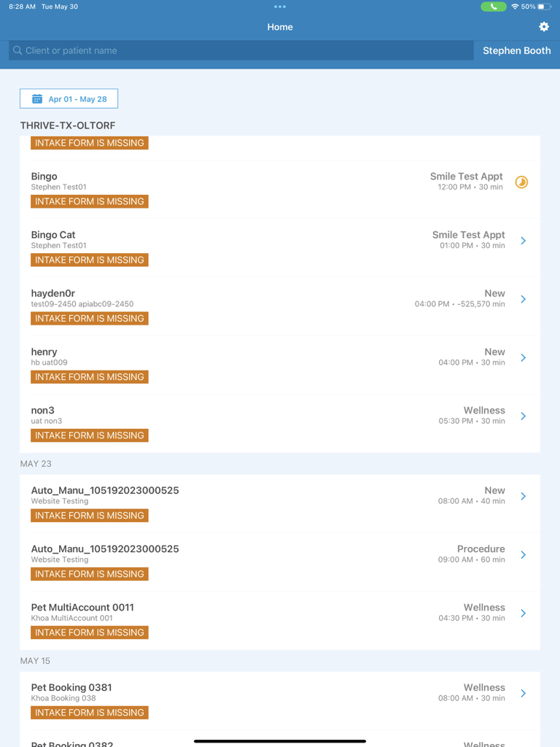The image size is (560, 747).
Task: Tap the ellipsis indicator at top center
Action: (279, 7)
